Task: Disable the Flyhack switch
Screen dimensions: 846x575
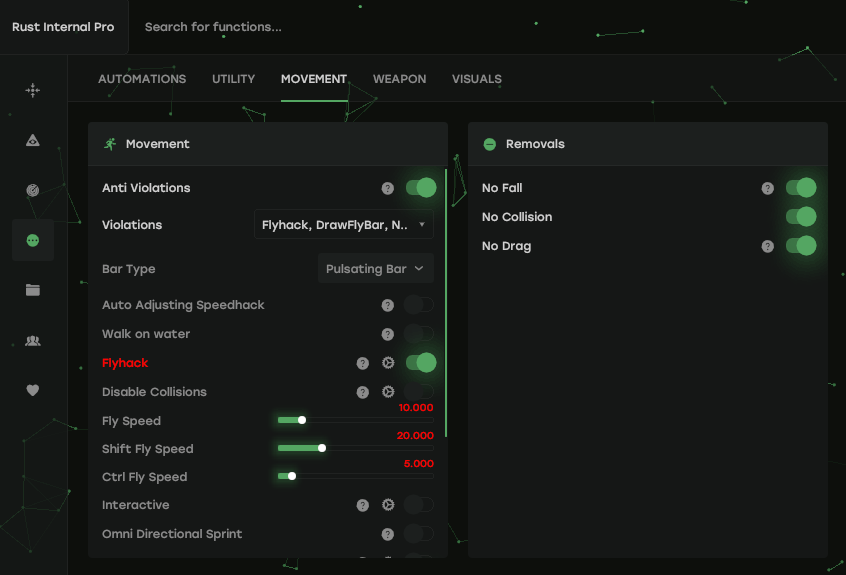Action: click(421, 362)
